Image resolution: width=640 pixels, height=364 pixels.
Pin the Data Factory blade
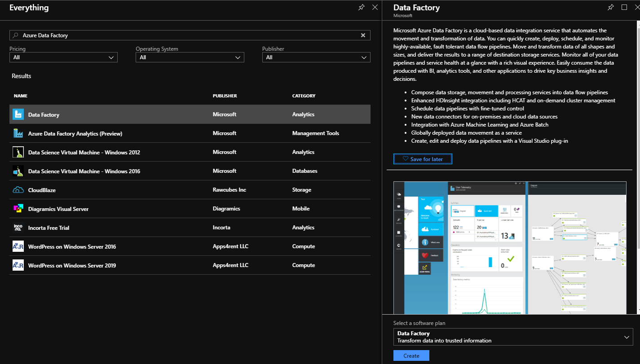click(x=610, y=7)
